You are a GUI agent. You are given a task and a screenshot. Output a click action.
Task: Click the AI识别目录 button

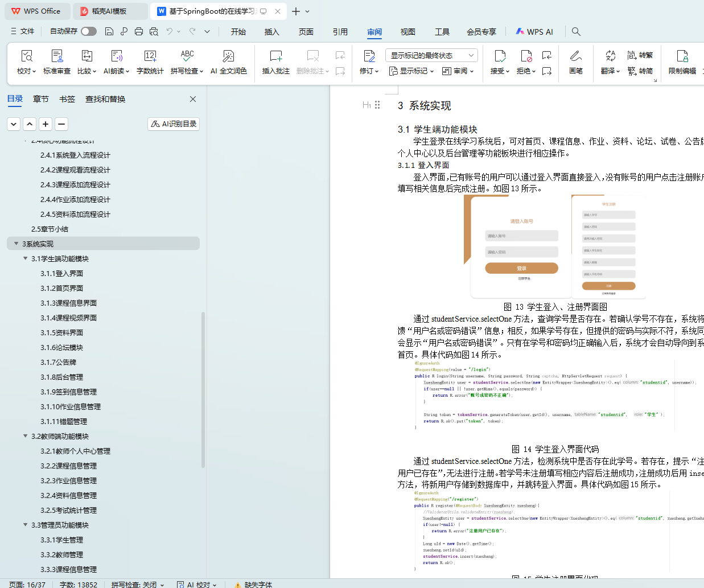(174, 124)
